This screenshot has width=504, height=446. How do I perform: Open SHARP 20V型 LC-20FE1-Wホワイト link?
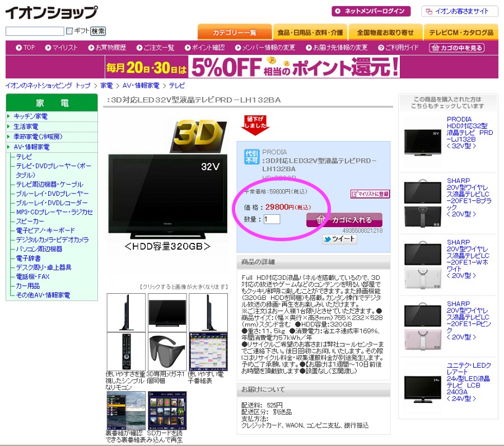click(x=468, y=259)
